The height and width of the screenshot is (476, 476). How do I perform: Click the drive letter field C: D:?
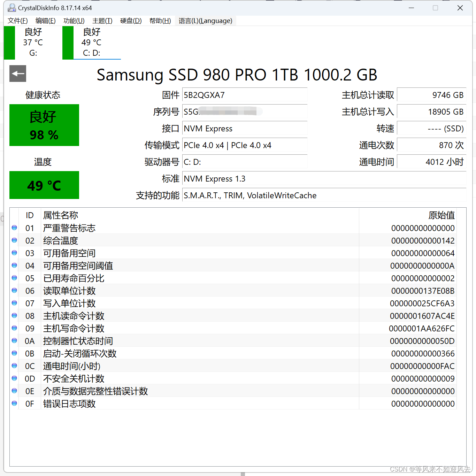[245, 162]
